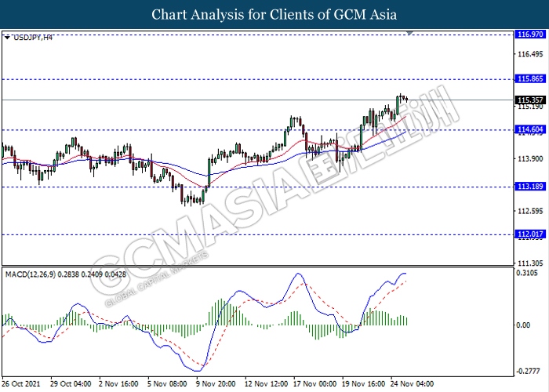Click the 116.495 price axis value
549x392 pixels.
(530, 54)
